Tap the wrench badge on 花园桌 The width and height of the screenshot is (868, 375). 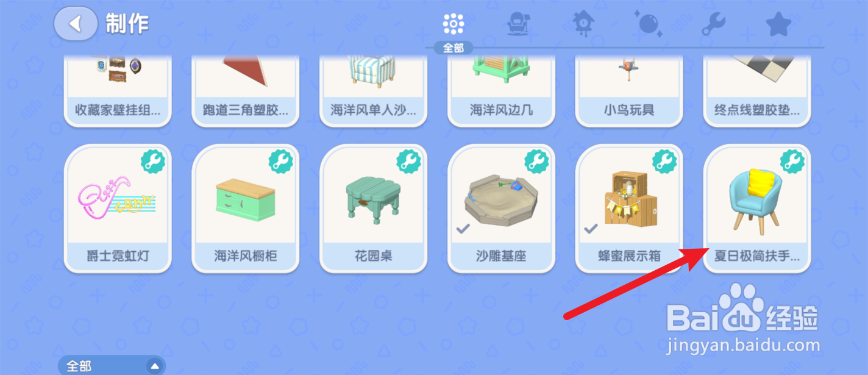409,162
